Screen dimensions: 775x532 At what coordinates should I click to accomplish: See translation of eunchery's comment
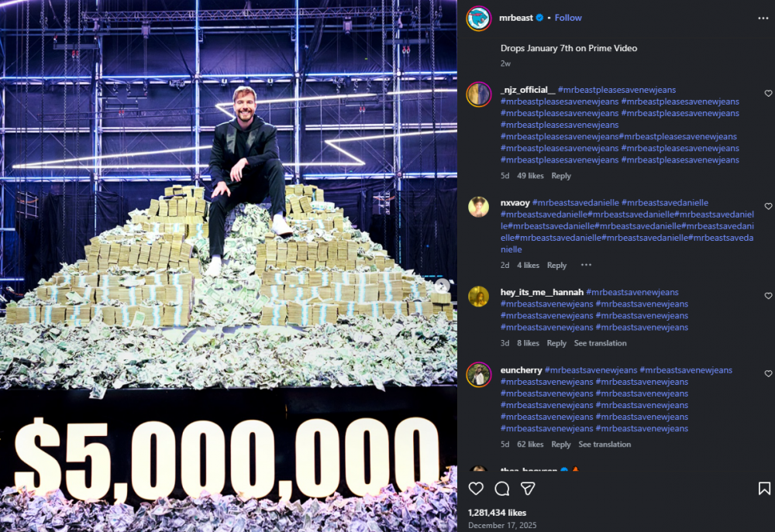click(x=604, y=444)
